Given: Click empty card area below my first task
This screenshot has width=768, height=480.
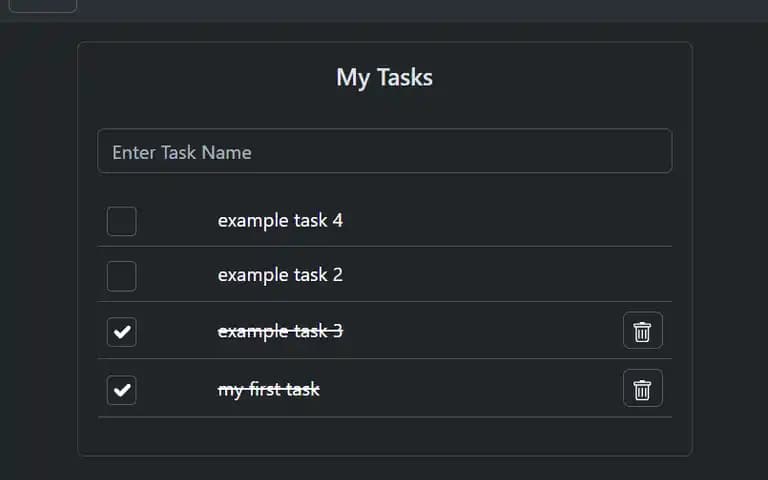Looking at the screenshot, I should [x=385, y=436].
